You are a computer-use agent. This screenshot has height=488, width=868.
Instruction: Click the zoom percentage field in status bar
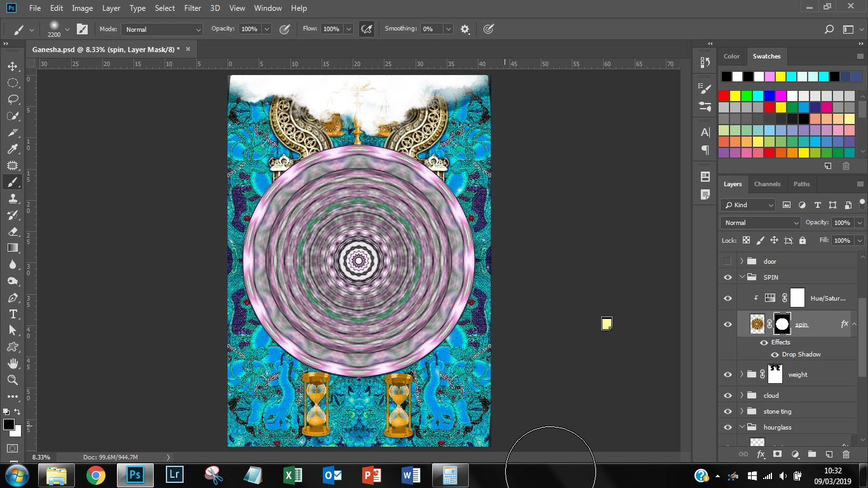tap(41, 457)
